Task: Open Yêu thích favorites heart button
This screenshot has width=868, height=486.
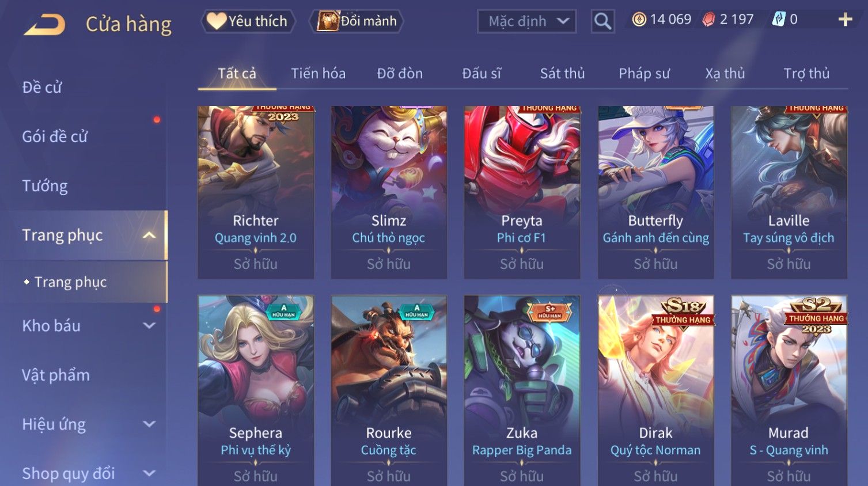Action: [x=248, y=21]
